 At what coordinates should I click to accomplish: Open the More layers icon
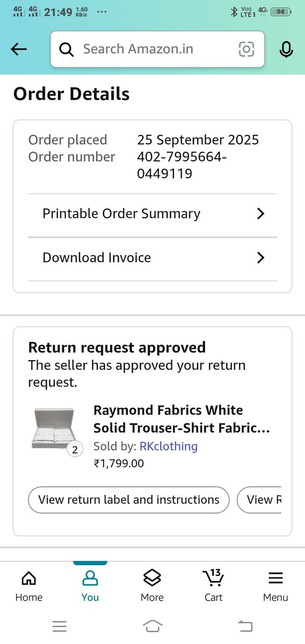[152, 586]
